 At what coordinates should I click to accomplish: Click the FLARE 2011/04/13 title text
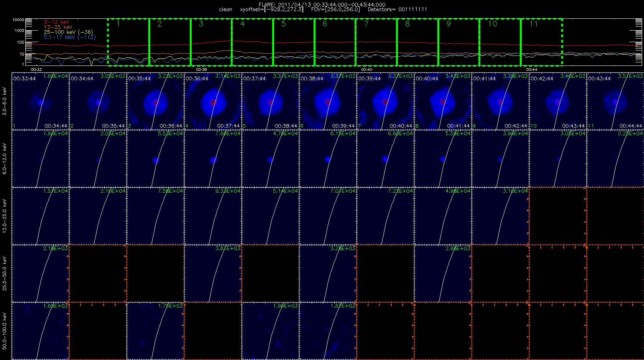click(322, 5)
